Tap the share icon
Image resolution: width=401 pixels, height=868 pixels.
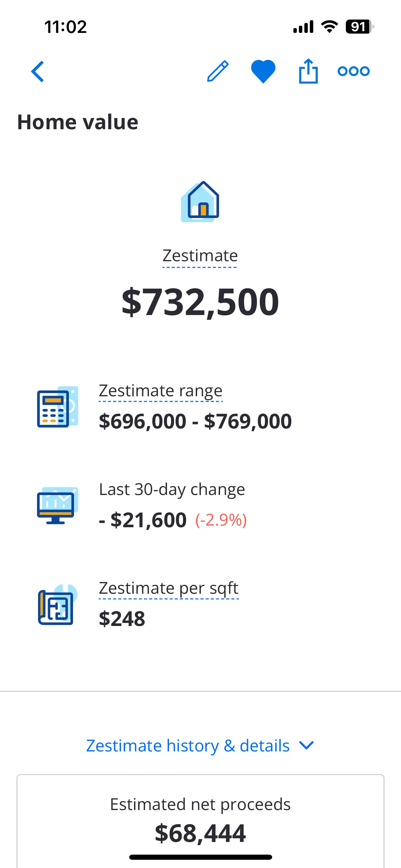click(308, 71)
